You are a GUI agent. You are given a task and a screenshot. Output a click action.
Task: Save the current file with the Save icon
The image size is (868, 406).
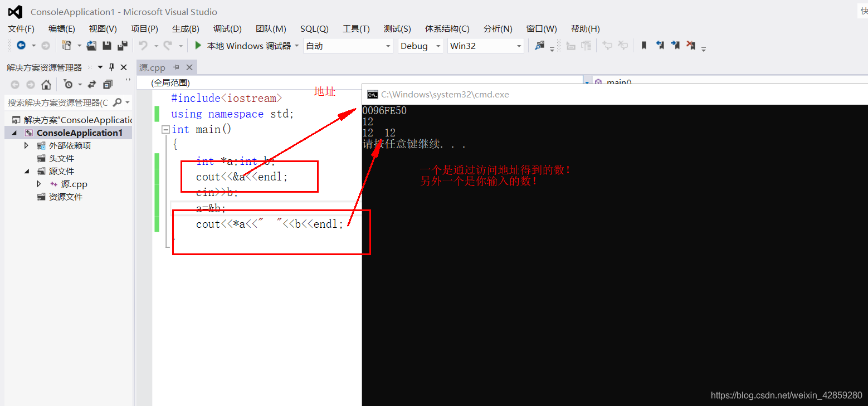[x=107, y=46]
